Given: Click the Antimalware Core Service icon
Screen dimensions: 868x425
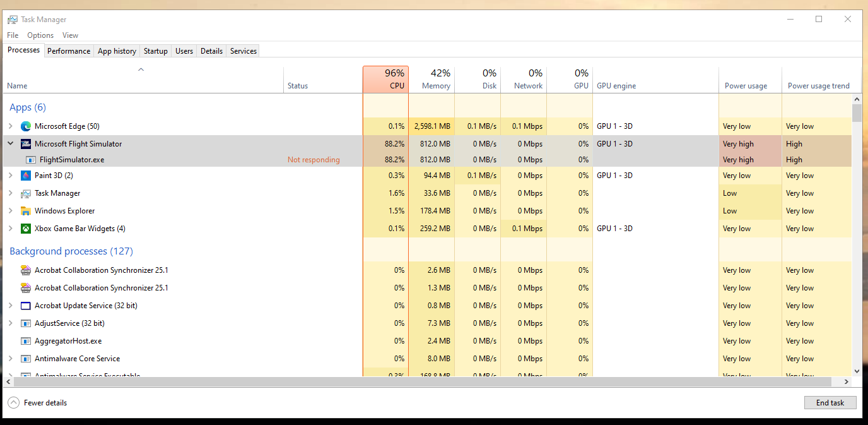Looking at the screenshot, I should 25,358.
